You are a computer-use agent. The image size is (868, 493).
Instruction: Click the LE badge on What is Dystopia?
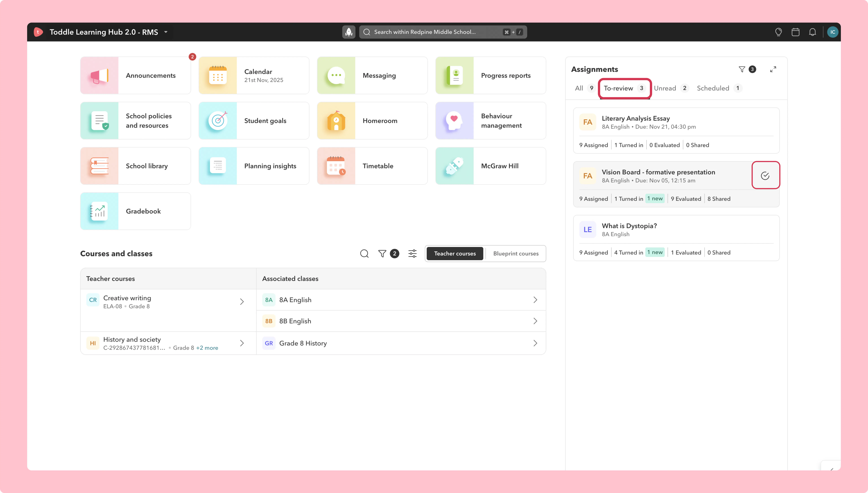click(x=587, y=230)
